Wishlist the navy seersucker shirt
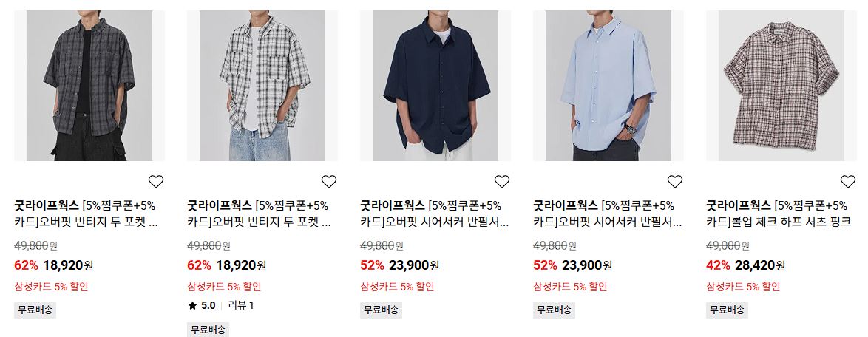 (501, 182)
